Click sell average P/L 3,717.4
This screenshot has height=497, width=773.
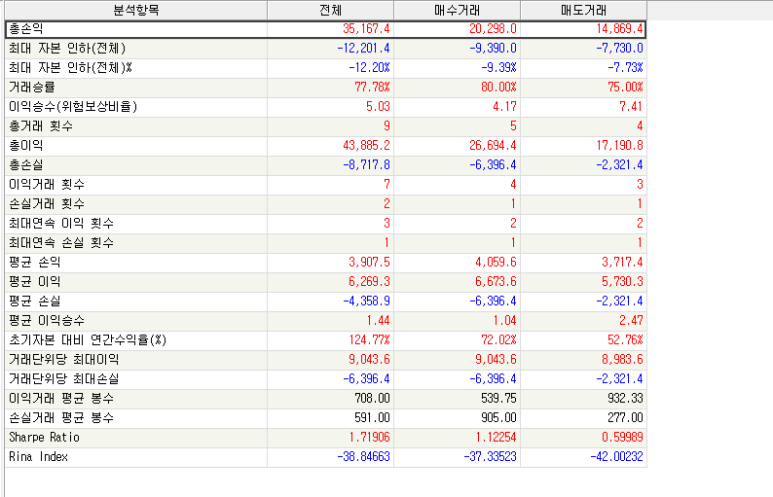(623, 262)
